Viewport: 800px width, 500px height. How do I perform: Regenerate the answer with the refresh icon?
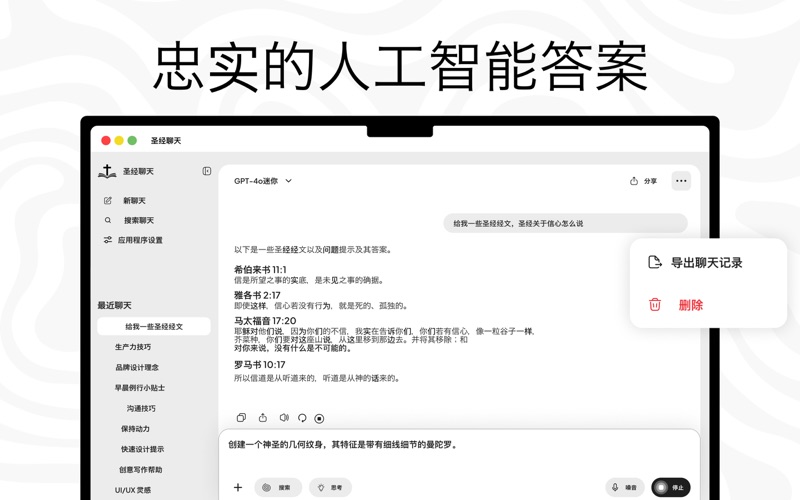point(302,418)
